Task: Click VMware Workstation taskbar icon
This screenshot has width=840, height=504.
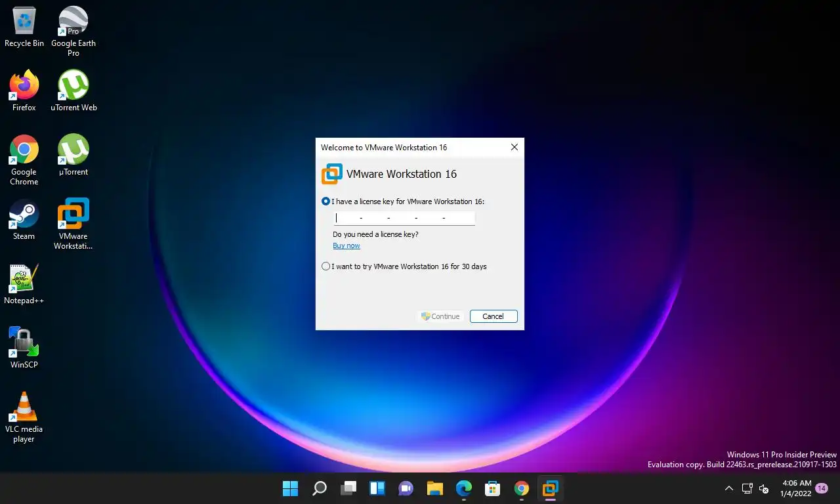Action: pos(551,488)
